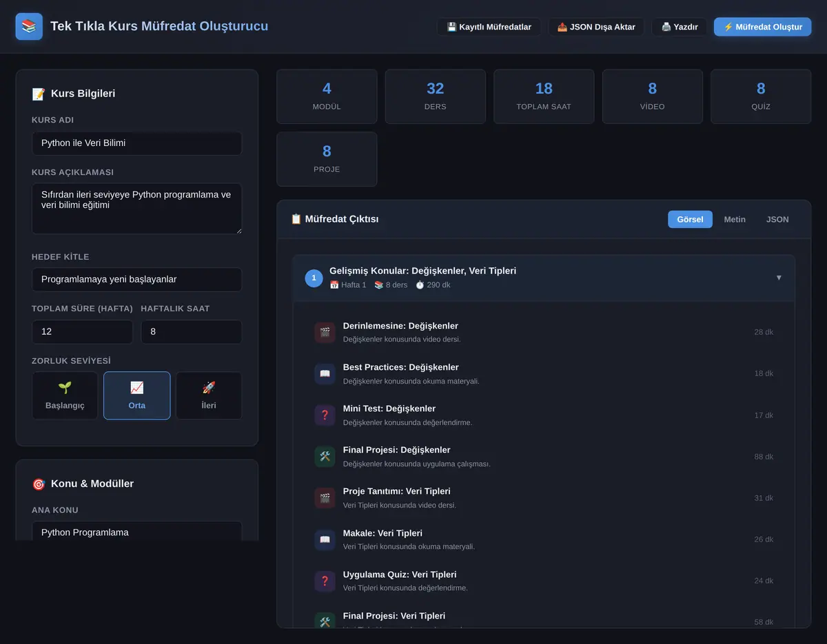Viewport: 827px width, 644px height.
Task: Click the tools icon for Final Projesi: Değişkenler
Action: 325,457
